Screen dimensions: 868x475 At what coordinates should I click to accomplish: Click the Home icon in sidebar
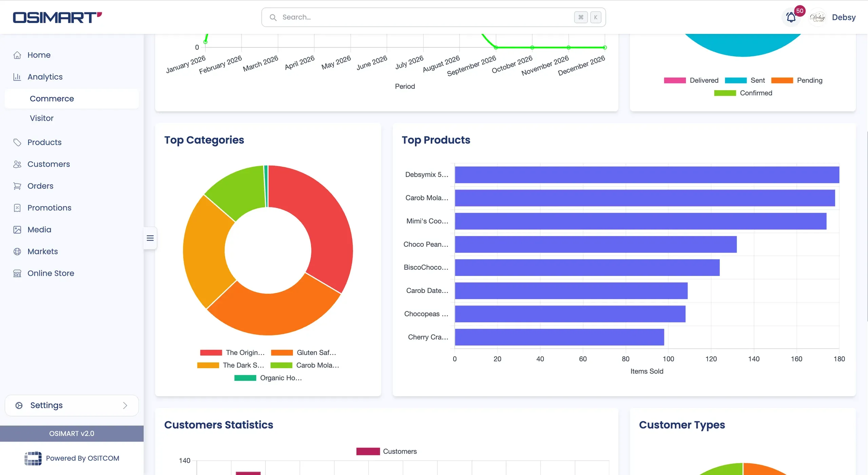17,55
